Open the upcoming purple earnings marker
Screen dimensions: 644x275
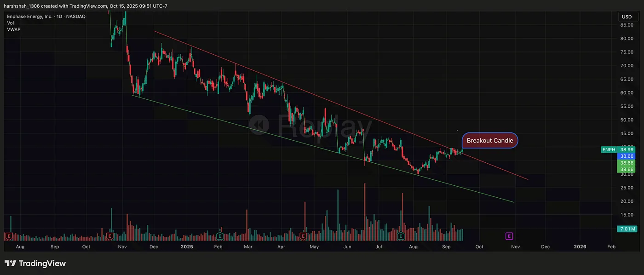(x=509, y=236)
